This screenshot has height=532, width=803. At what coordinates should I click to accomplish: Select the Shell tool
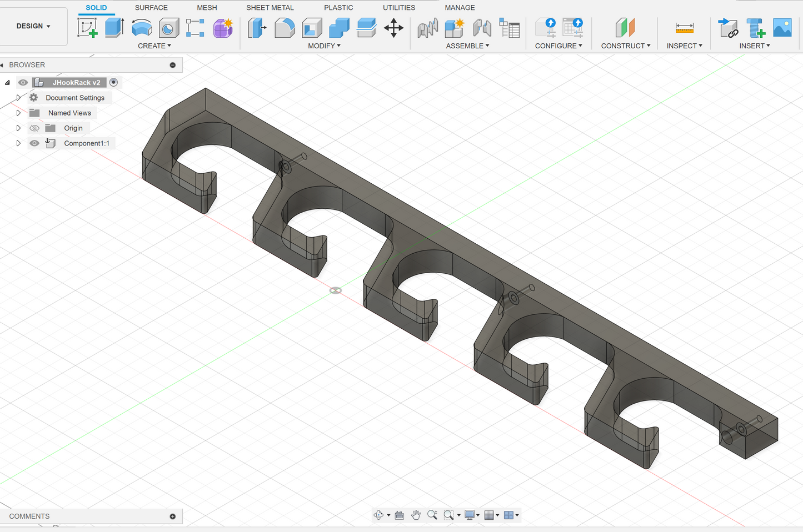pos(312,28)
